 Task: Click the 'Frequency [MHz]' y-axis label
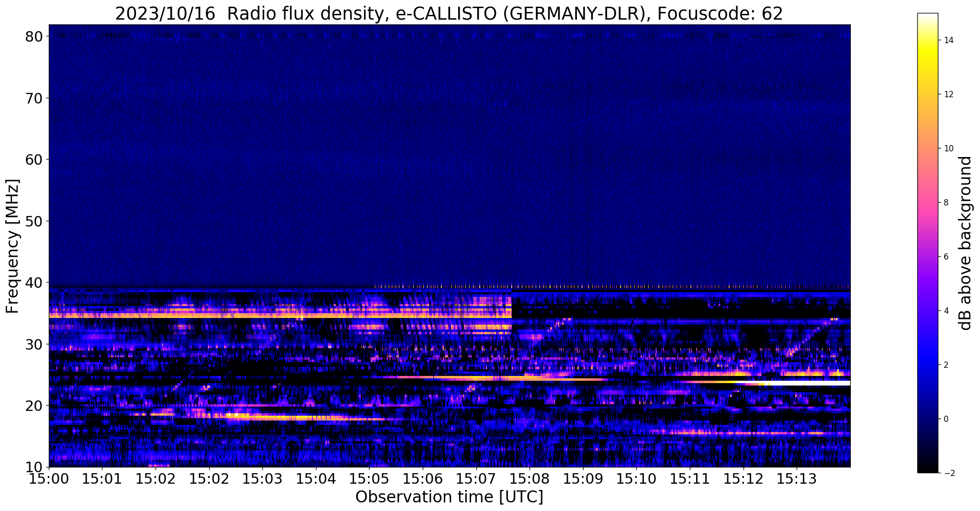click(13, 246)
